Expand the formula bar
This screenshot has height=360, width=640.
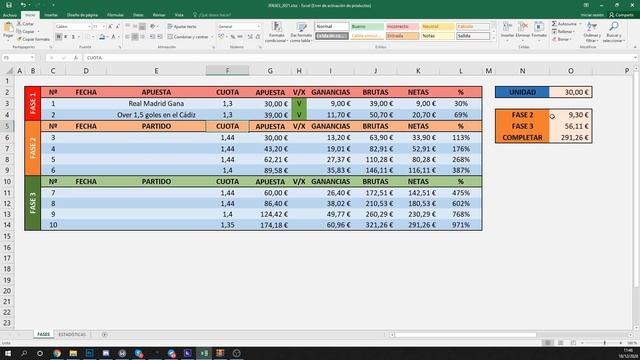[636, 58]
